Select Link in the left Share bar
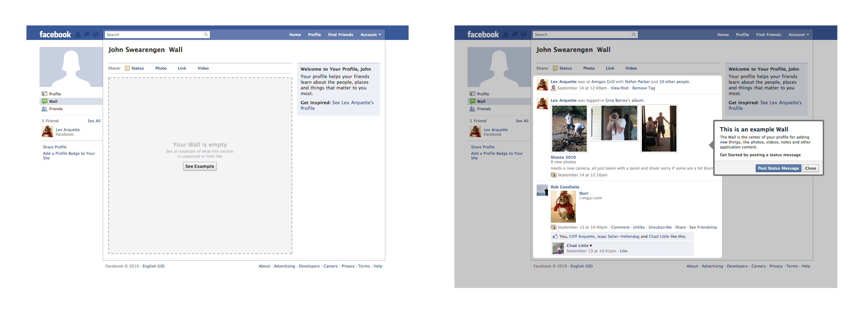This screenshot has width=868, height=312. pos(182,68)
